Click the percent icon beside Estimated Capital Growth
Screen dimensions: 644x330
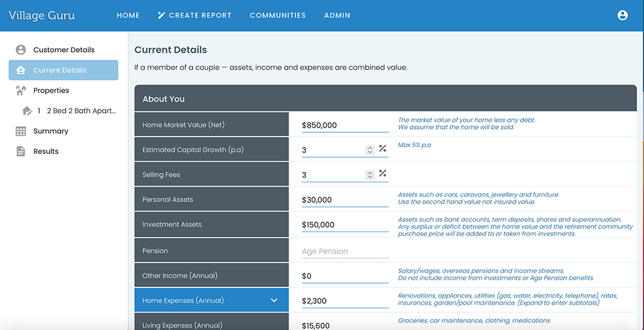(x=383, y=150)
